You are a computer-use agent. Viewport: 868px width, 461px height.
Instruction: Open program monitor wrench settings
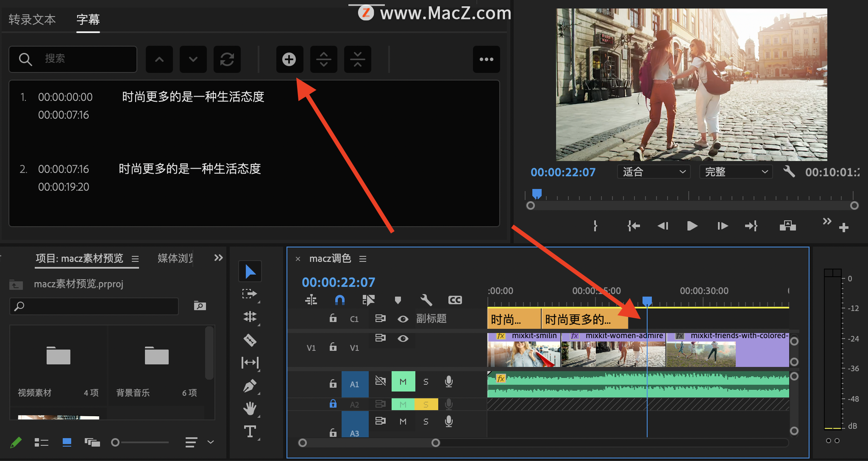(789, 172)
